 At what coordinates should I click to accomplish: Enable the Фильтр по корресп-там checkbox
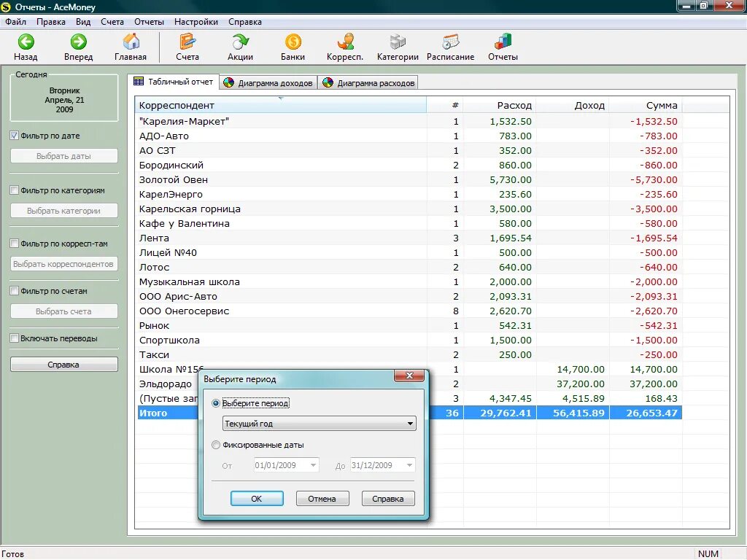[x=15, y=244]
